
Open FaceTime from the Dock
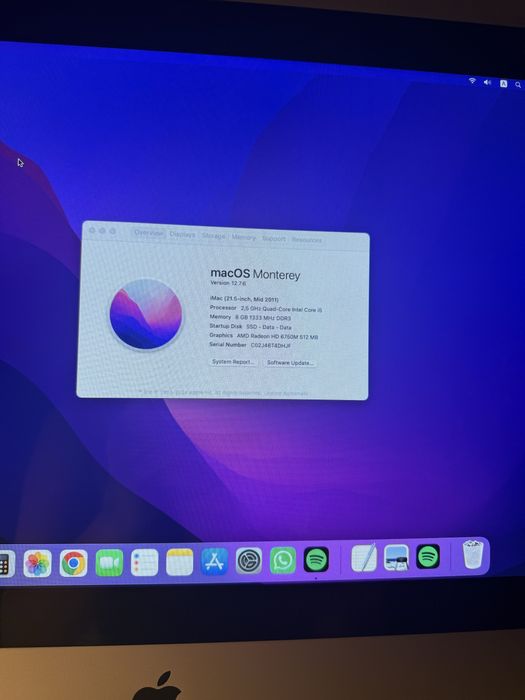click(x=109, y=562)
